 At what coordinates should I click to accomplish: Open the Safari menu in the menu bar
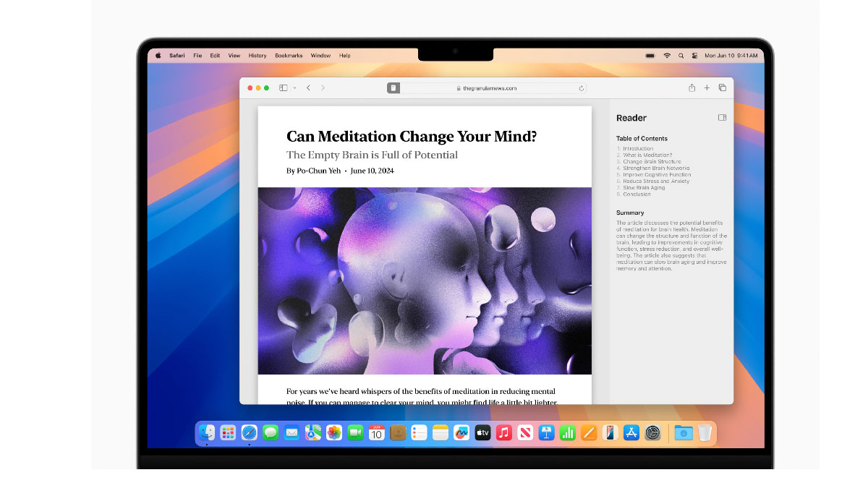pos(176,55)
